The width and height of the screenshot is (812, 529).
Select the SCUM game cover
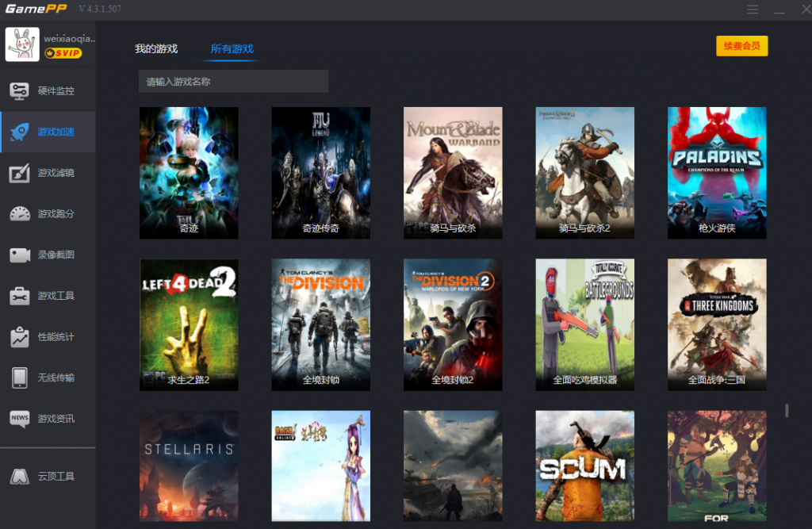point(584,466)
